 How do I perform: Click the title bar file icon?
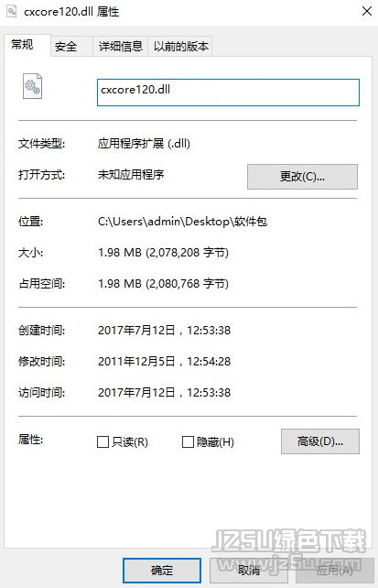click(12, 12)
